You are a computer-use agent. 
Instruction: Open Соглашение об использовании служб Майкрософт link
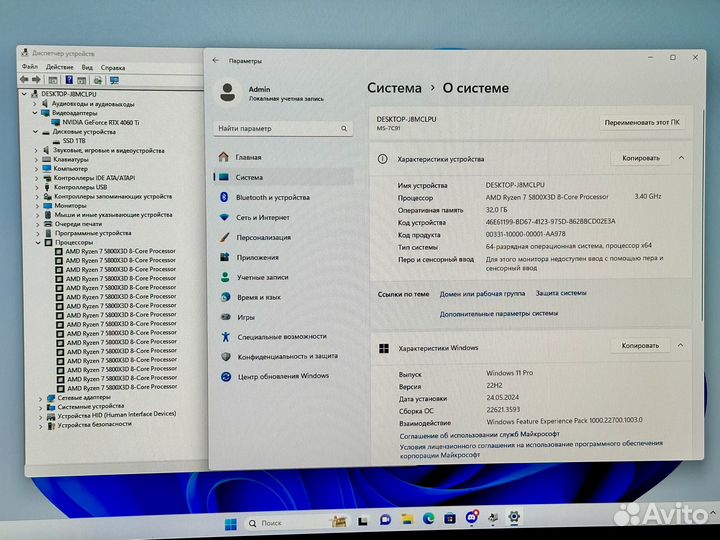479,434
